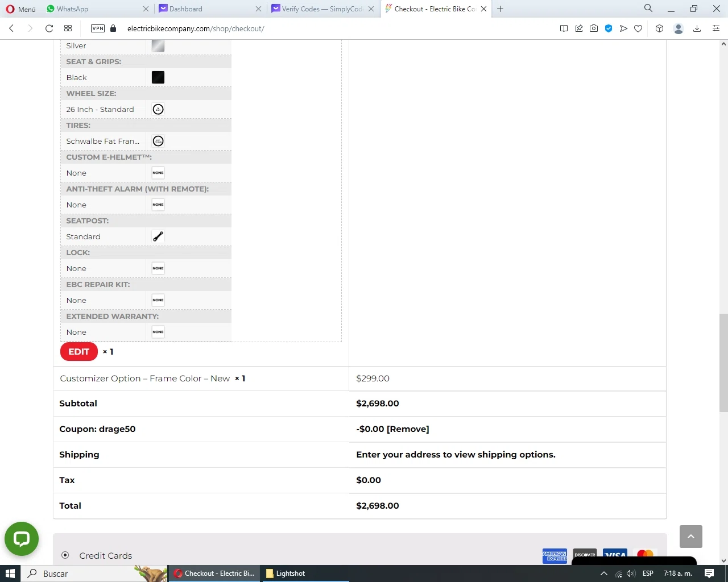
Task: Click the Black seat & grips swatch
Action: (x=158, y=77)
